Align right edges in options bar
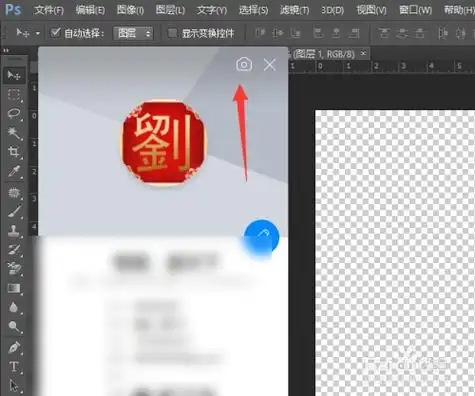475x396 pixels. click(354, 33)
